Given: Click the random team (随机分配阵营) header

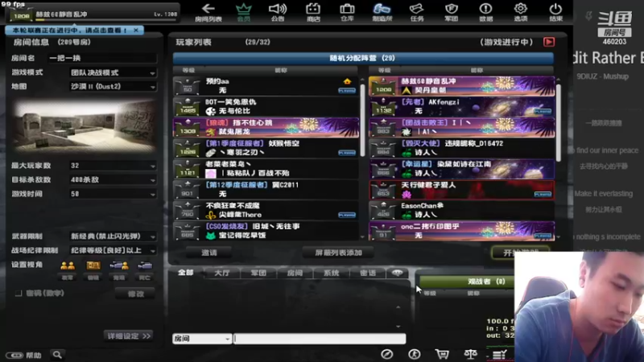Looking at the screenshot, I should tap(363, 58).
